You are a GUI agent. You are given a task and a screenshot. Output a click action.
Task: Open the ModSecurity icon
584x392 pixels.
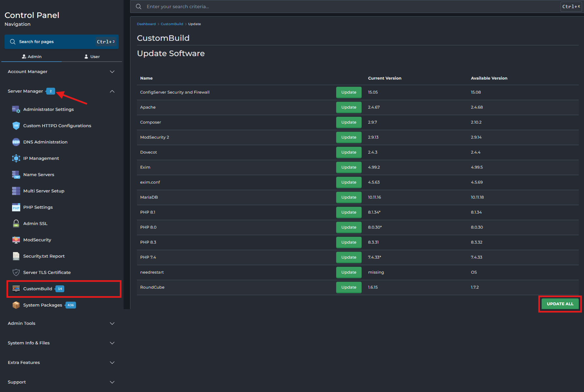16,240
